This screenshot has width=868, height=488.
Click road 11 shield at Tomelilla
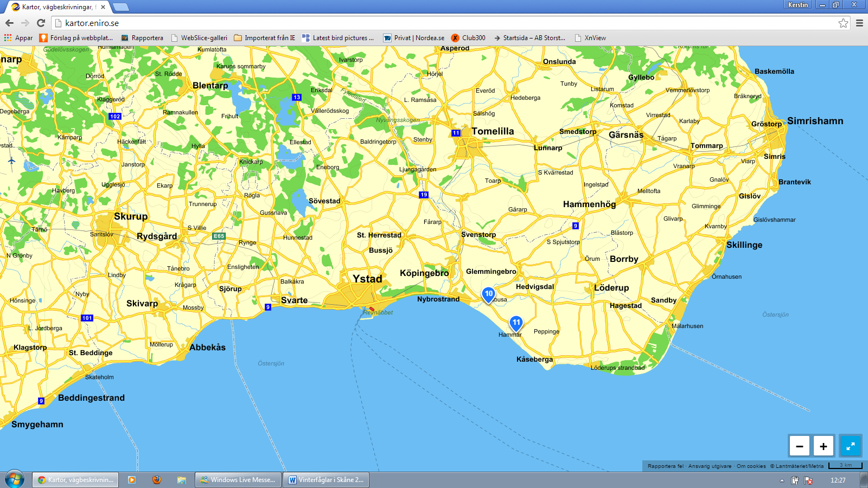[456, 133]
